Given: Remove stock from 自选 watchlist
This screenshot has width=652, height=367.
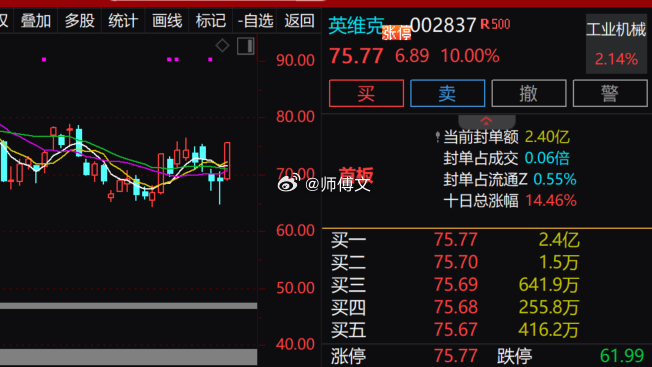Looking at the screenshot, I should (255, 20).
